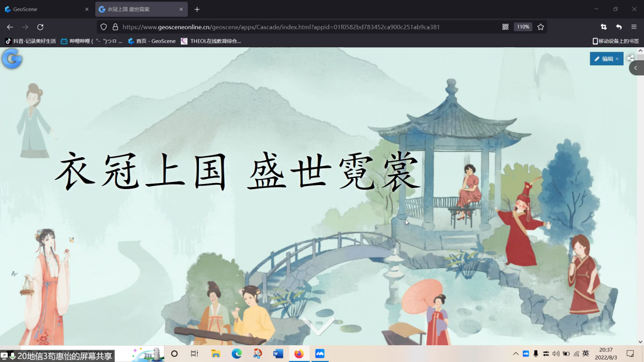Toggle the system volume speaker icon
The height and width of the screenshot is (362, 644).
tap(556, 353)
